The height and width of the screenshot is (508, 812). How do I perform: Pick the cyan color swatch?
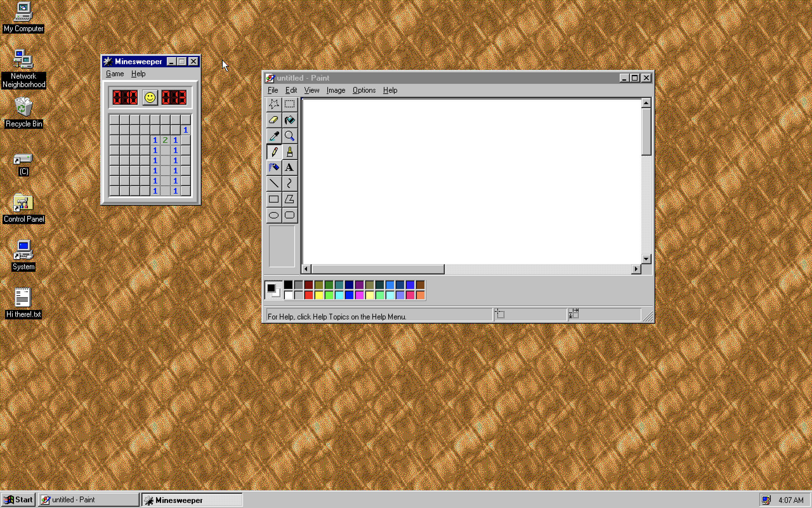click(339, 295)
